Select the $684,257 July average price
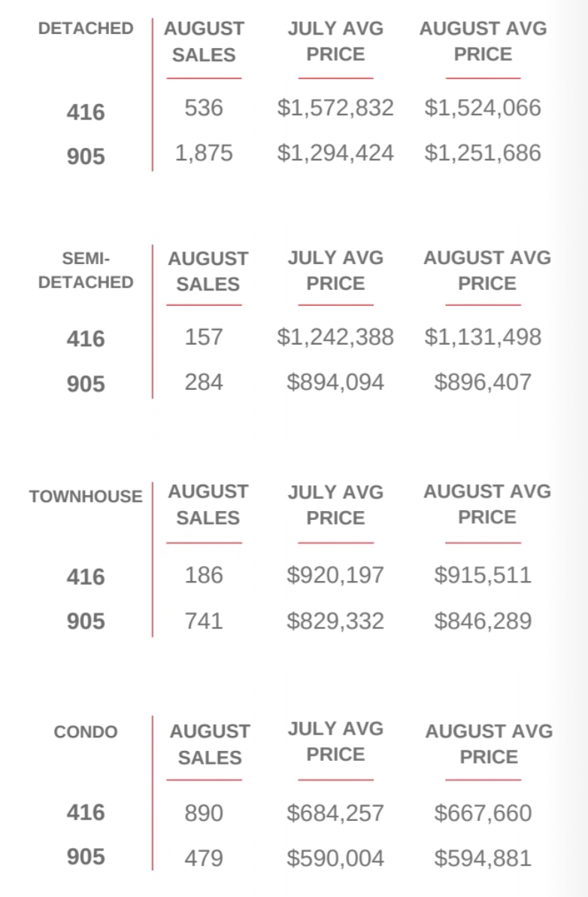The height and width of the screenshot is (897, 588). tap(335, 813)
